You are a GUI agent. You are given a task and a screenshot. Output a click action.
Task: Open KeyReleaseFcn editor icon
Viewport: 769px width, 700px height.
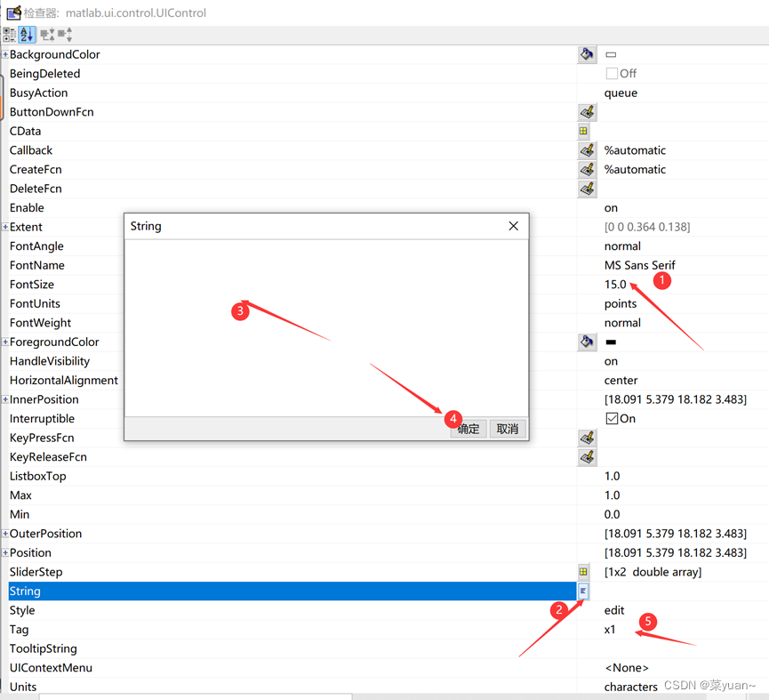pos(587,456)
